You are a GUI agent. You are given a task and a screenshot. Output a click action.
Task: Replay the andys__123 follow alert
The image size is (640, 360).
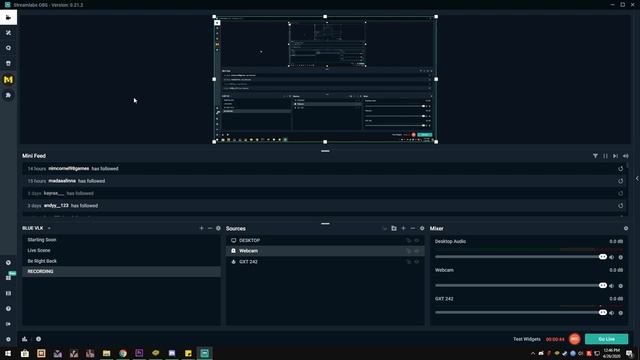[x=620, y=206]
